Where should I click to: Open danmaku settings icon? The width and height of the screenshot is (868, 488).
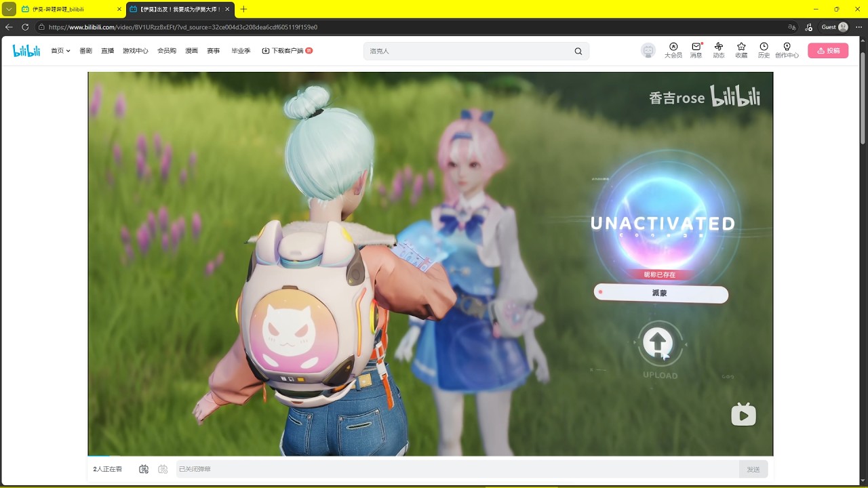pyautogui.click(x=163, y=469)
